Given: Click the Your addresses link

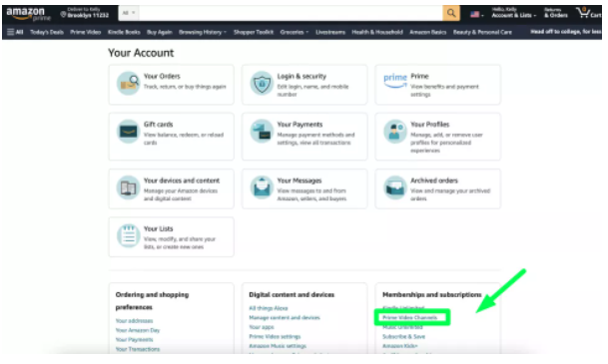Looking at the screenshot, I should tap(134, 321).
